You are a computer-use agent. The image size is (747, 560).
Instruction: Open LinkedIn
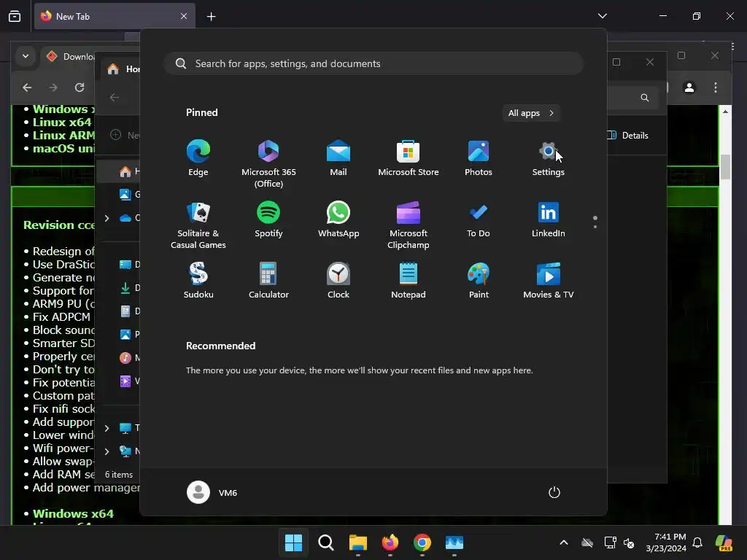click(x=549, y=219)
